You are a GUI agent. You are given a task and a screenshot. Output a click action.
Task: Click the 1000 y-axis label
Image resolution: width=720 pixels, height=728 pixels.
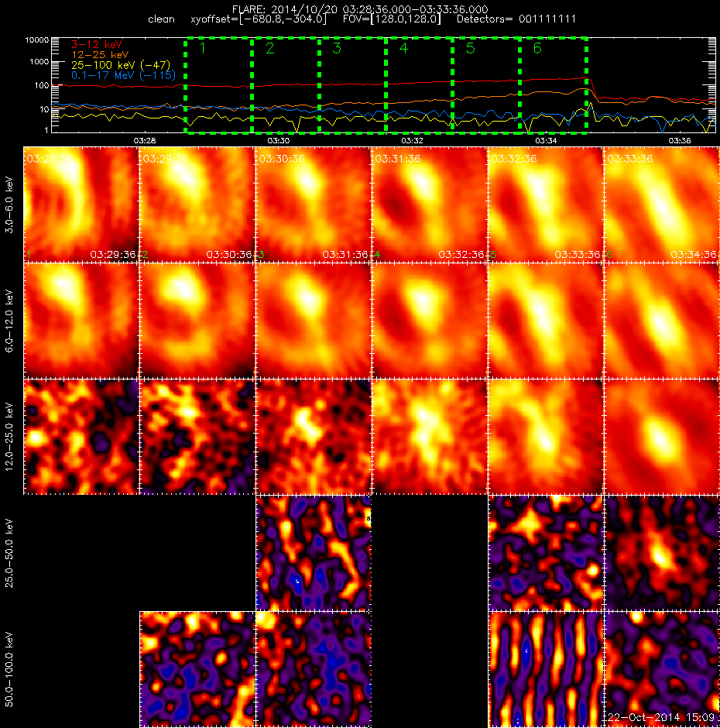(x=39, y=61)
